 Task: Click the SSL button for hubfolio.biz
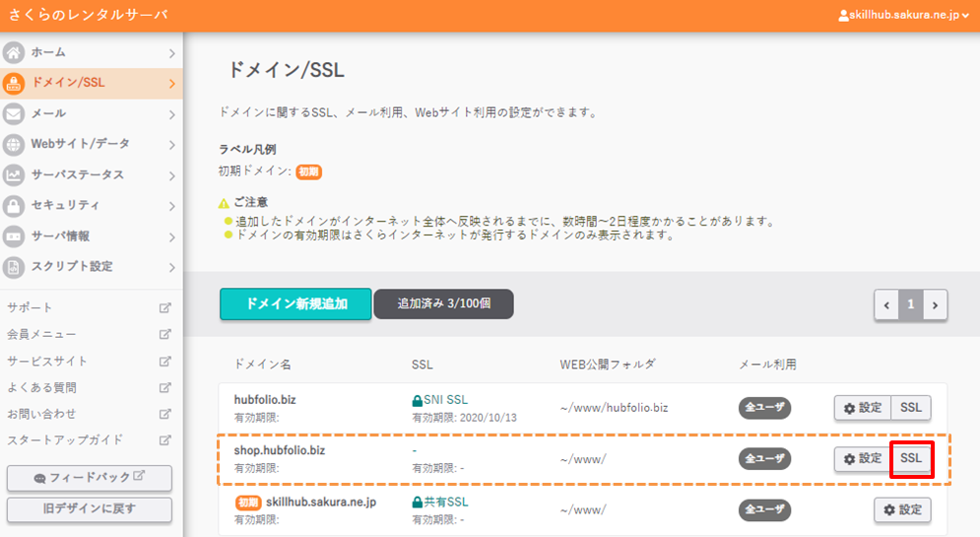[911, 408]
